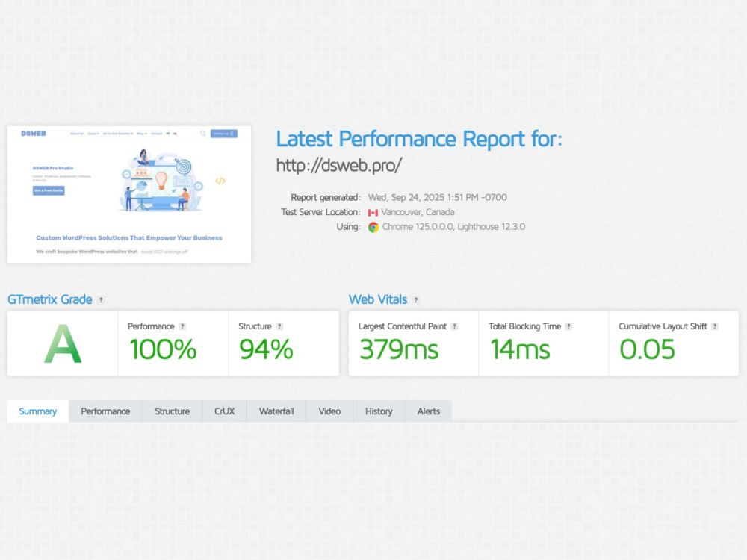Click the Chrome browser icon
This screenshot has width=747, height=560.
[x=373, y=227]
